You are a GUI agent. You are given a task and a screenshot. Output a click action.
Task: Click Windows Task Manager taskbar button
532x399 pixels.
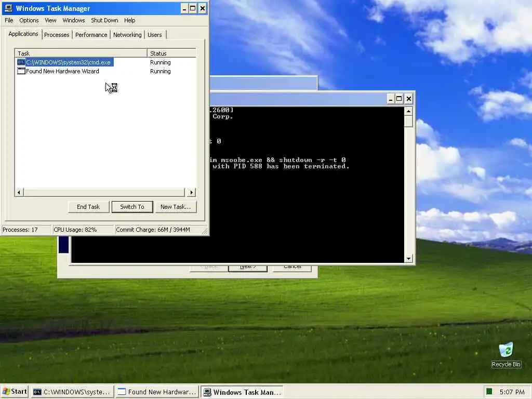[x=242, y=392]
